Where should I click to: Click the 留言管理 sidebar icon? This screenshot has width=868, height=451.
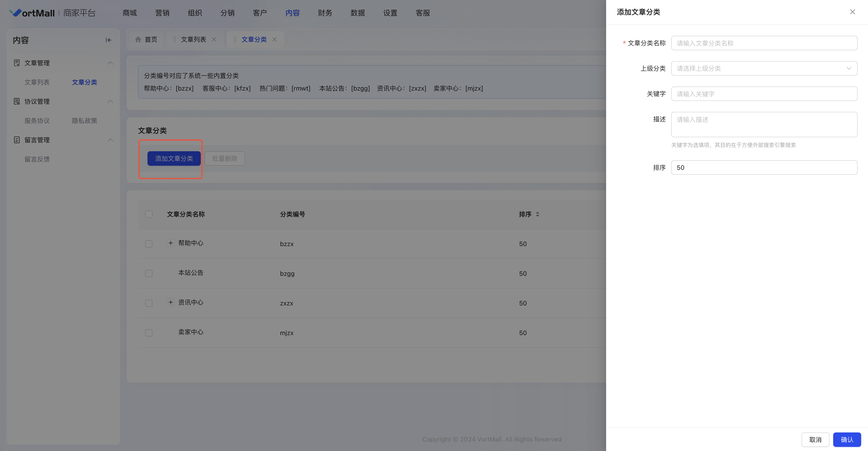17,140
